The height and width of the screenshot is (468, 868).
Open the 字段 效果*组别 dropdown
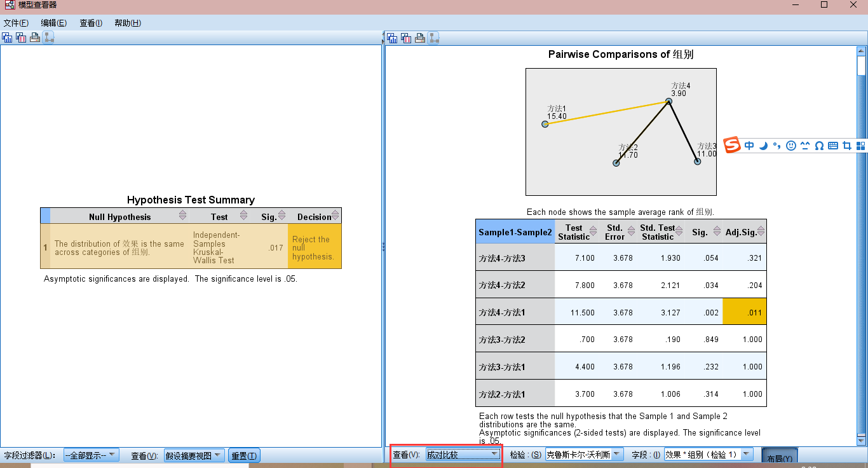(709, 455)
